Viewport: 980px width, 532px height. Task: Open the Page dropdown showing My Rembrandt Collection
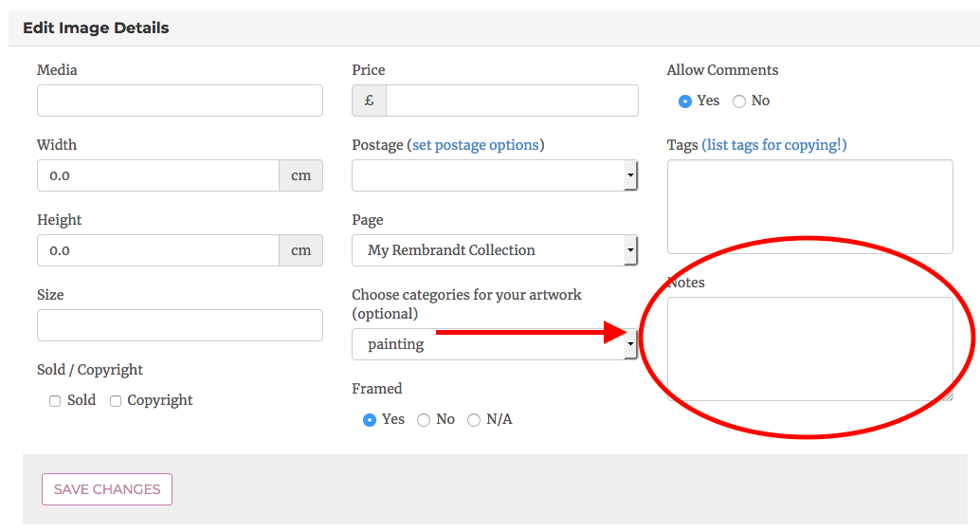pos(494,250)
